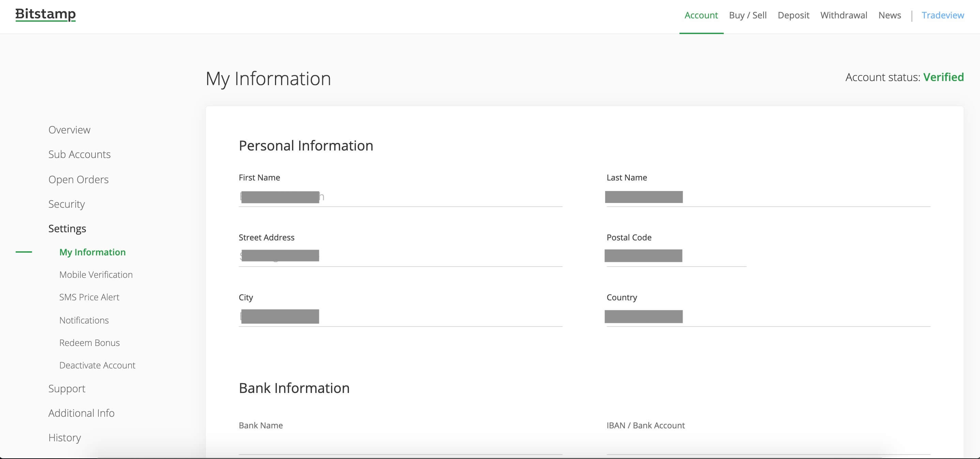980x459 pixels.
Task: Navigate to Deactivate Account option
Action: [97, 365]
